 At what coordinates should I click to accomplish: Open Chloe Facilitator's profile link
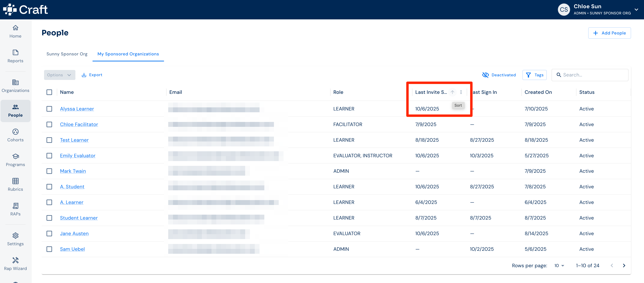point(79,124)
